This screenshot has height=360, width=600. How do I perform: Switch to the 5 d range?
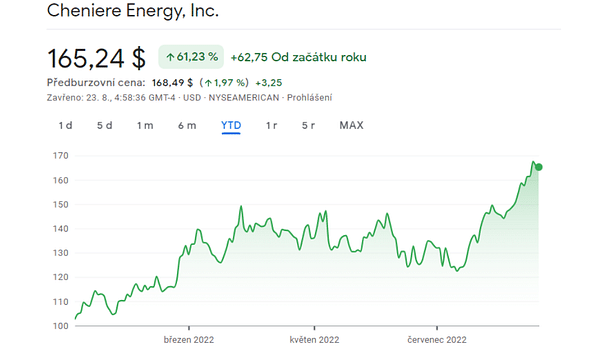(104, 125)
